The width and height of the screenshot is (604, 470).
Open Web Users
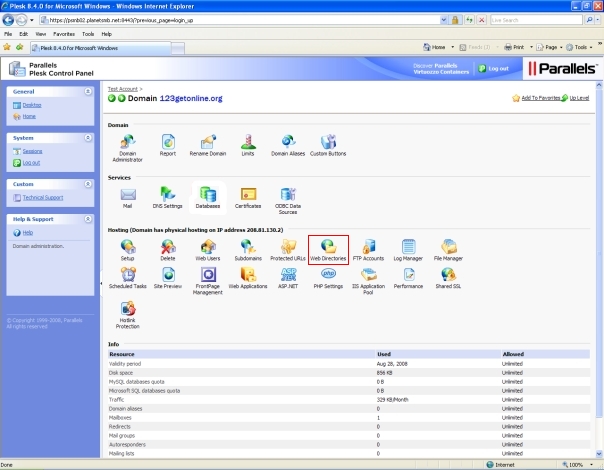tap(208, 250)
